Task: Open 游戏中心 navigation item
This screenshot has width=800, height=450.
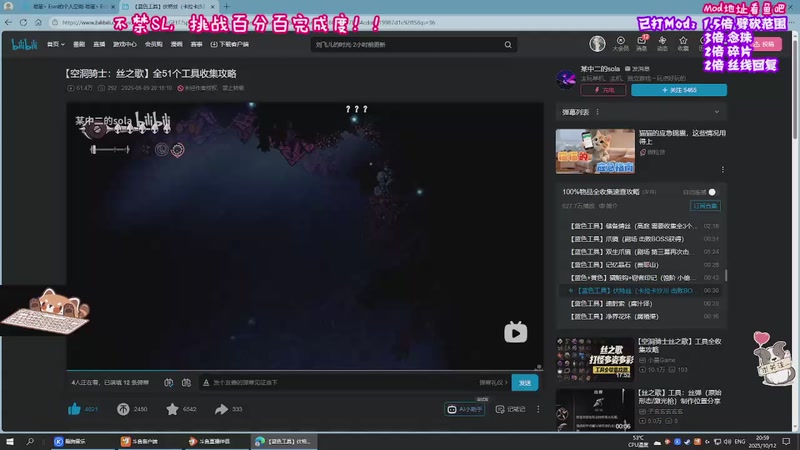Action: (124, 44)
